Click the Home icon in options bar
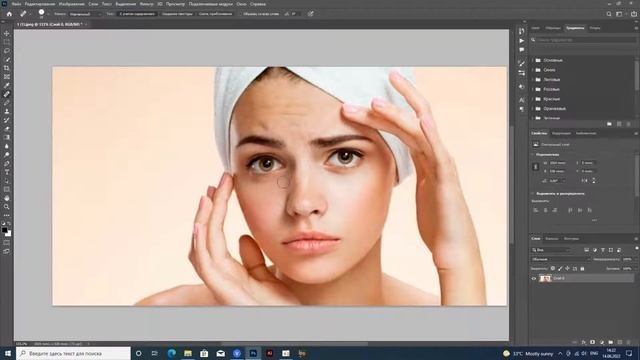This screenshot has height=360, width=640. click(9, 14)
